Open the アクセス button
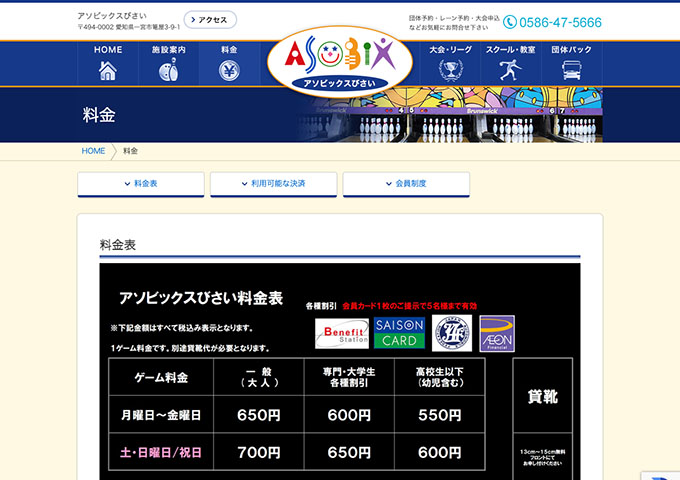The width and height of the screenshot is (680, 480). pyautogui.click(x=210, y=20)
